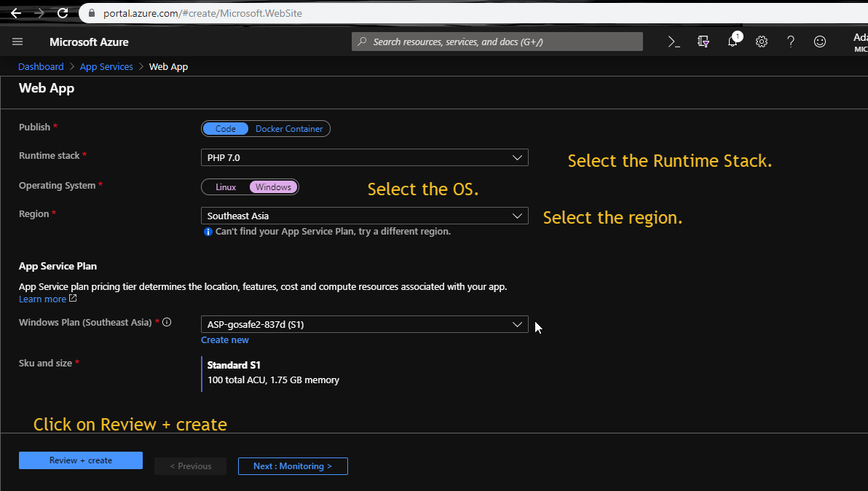The height and width of the screenshot is (491, 868).
Task: Click the blue info icon under Region
Action: click(208, 232)
